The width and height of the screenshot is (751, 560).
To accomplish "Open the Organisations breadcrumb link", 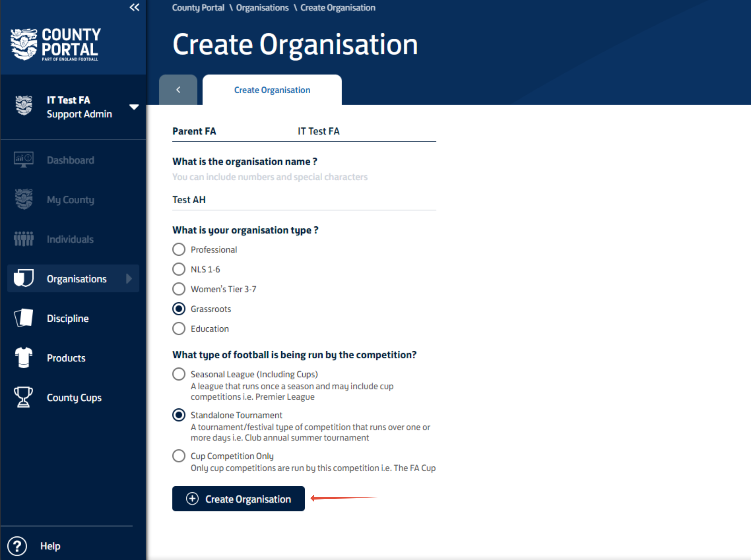I will (262, 8).
